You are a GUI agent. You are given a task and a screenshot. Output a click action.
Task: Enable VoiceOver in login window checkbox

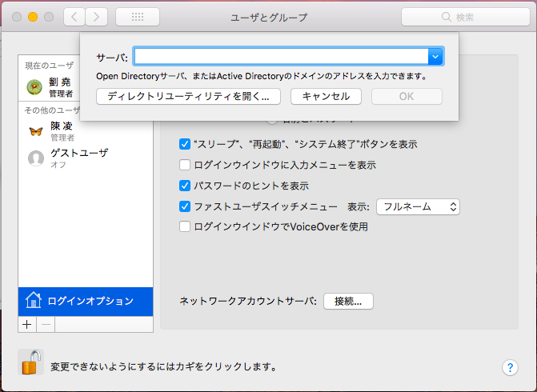[185, 226]
